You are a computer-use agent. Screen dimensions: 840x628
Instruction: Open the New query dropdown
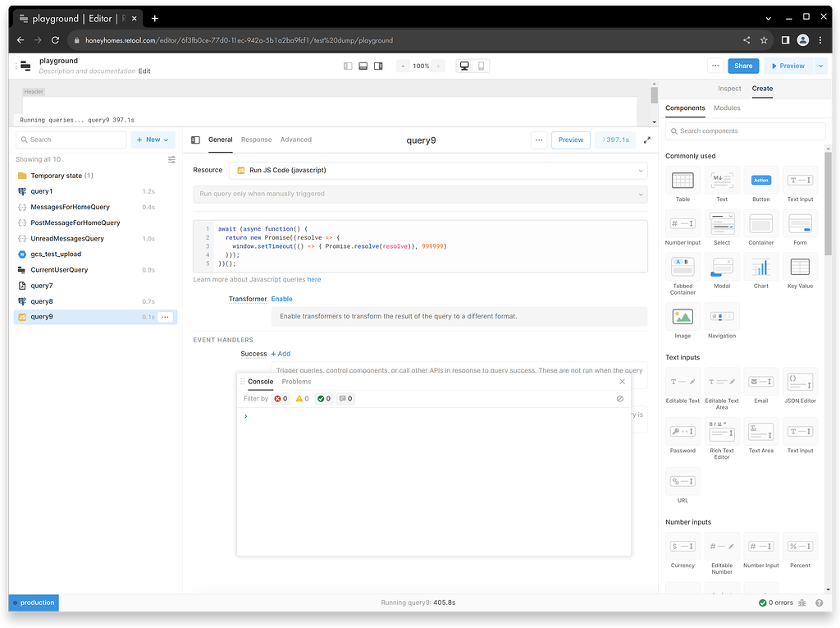[x=153, y=140]
